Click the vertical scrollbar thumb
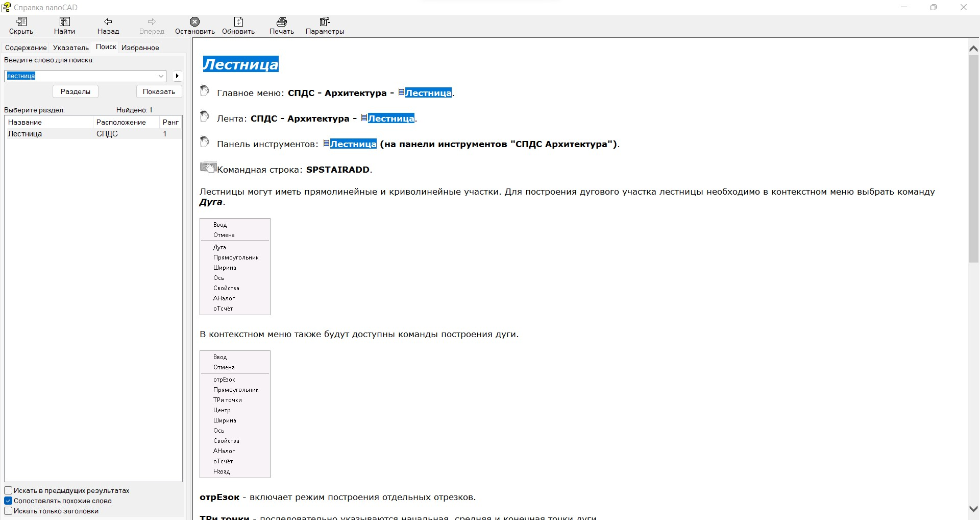This screenshot has height=520, width=980. tap(973, 158)
